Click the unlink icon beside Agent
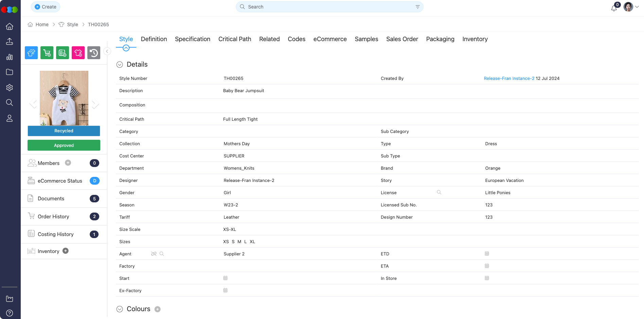The image size is (644, 319). (x=154, y=254)
